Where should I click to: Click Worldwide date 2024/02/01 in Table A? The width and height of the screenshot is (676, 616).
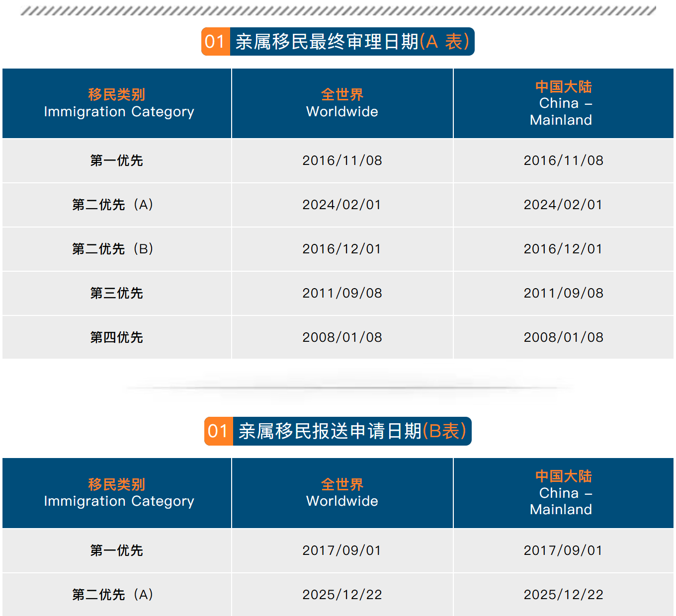coord(342,205)
